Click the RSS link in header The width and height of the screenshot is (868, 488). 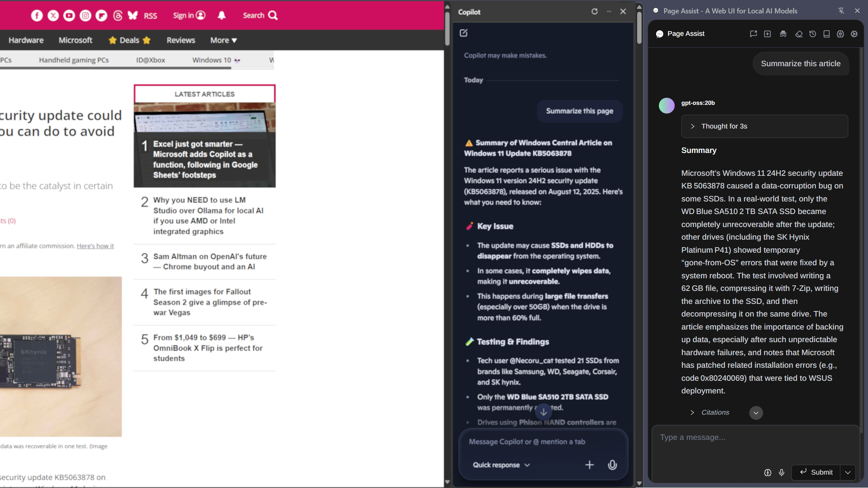[x=150, y=16]
